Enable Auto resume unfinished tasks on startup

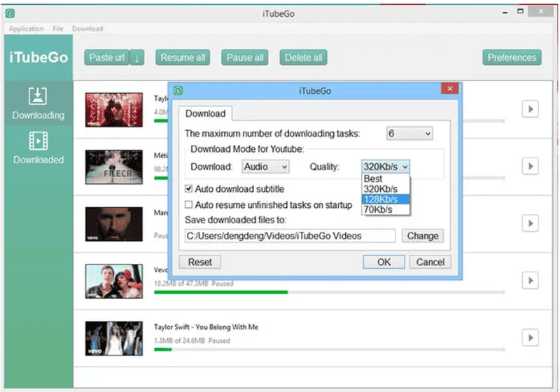(188, 204)
